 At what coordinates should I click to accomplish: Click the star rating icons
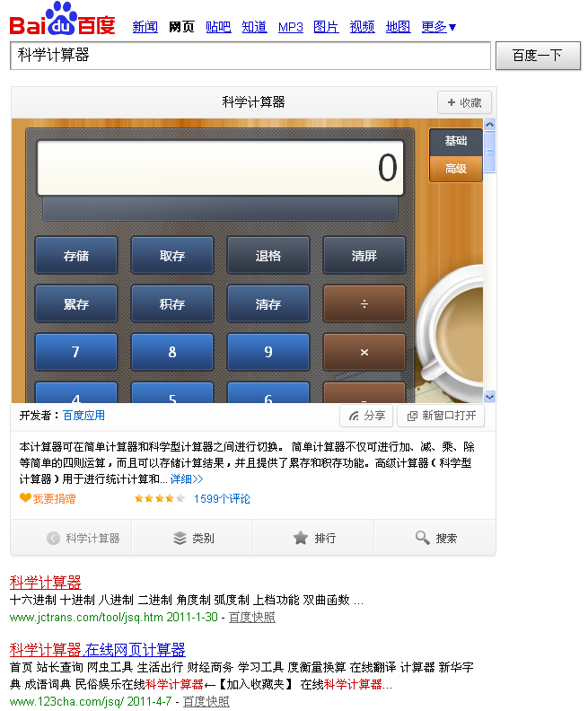pos(160,499)
